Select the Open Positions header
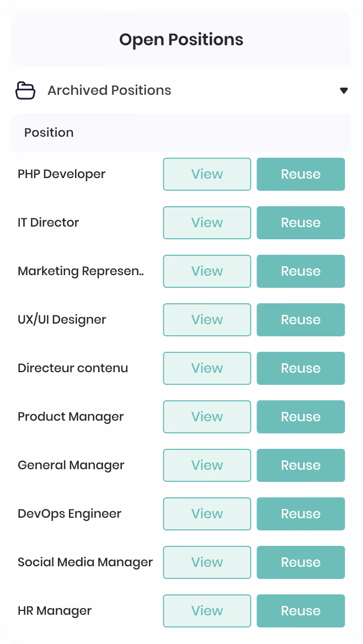Image resolution: width=363 pixels, height=644 pixels. 181,40
